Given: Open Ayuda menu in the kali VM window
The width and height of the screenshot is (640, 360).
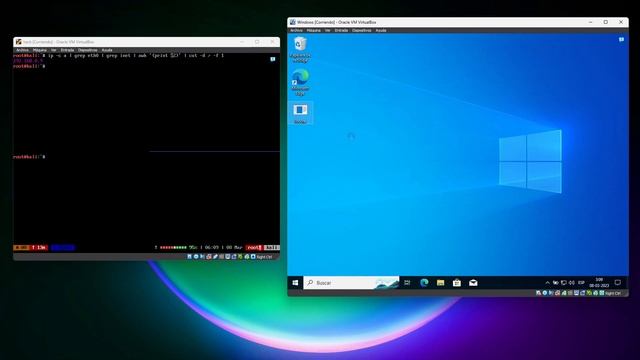Looking at the screenshot, I should click(x=107, y=50).
